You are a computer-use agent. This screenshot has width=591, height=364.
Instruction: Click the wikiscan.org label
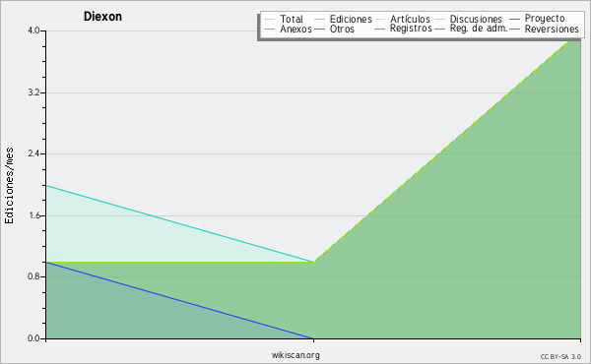point(295,355)
